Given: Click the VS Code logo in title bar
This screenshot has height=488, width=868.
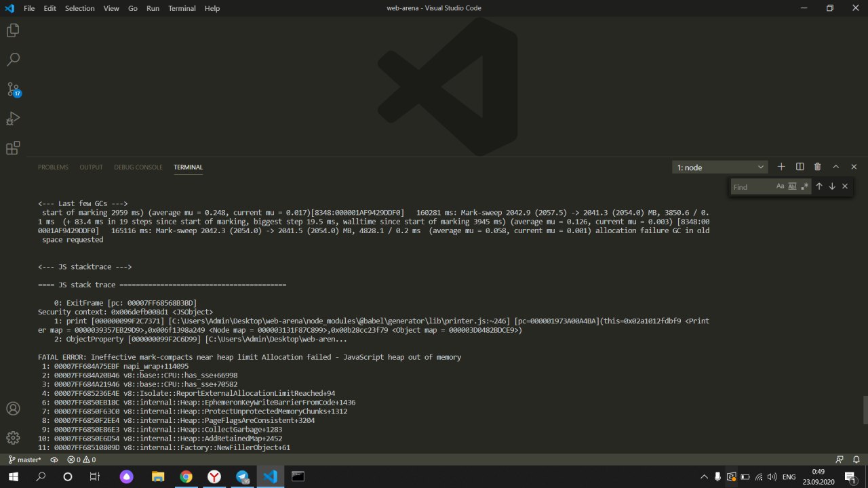Looking at the screenshot, I should tap(9, 8).
